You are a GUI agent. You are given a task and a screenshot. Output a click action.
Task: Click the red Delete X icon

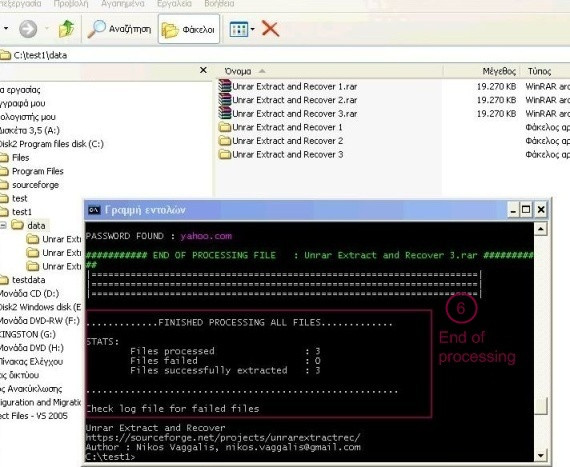pyautogui.click(x=270, y=29)
